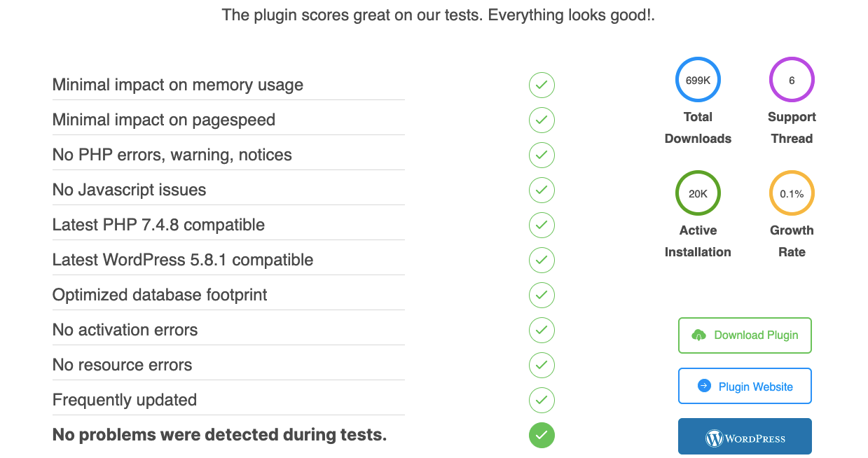Click the Download Plugin button
Viewport: 868px width, 458px height.
tap(745, 335)
